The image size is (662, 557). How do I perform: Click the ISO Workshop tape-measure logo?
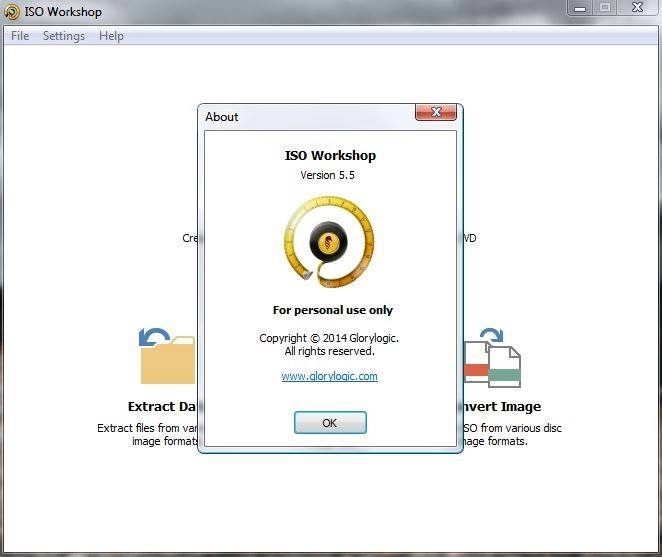pyautogui.click(x=329, y=242)
